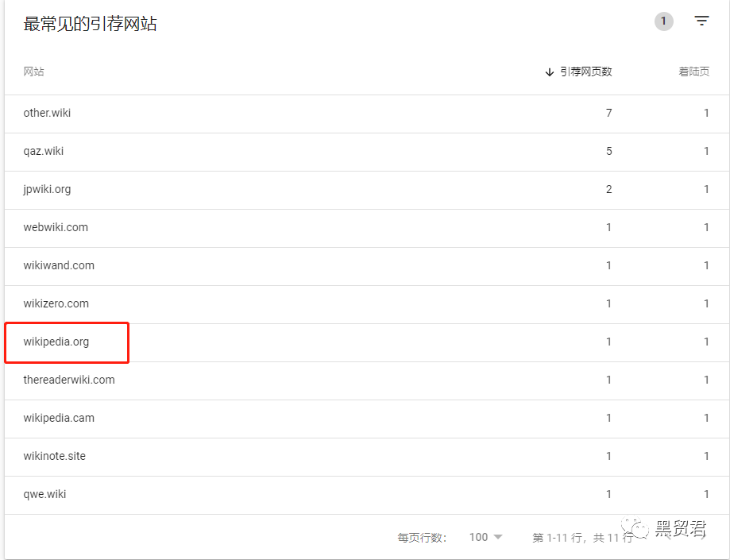Sort by the 引荐网页数 column arrow
Viewport: 730px width, 560px height.
(x=550, y=71)
